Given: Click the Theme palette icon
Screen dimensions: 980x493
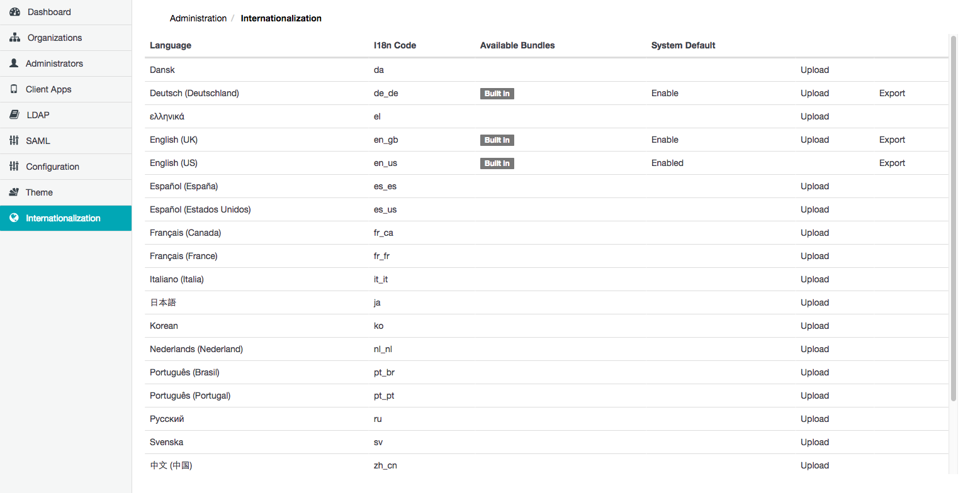Looking at the screenshot, I should coord(14,192).
